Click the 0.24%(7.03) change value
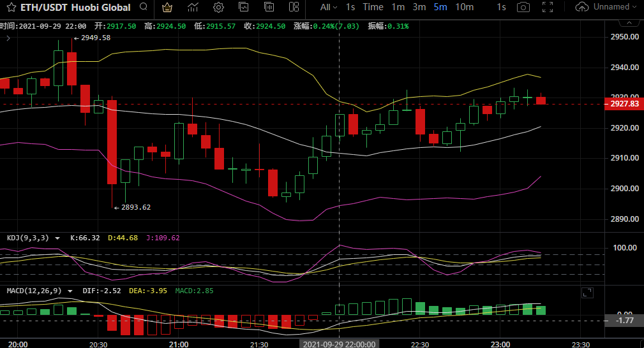 tap(336, 26)
